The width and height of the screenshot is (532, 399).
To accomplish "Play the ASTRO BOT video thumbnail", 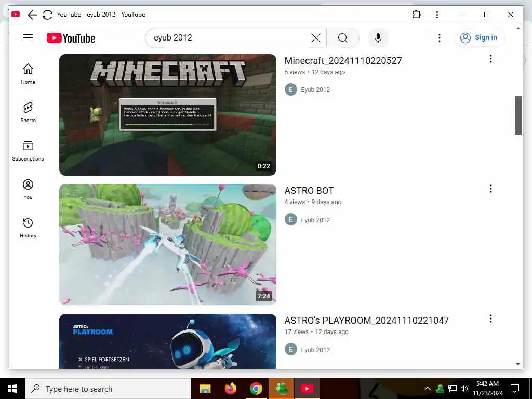I will click(x=168, y=245).
